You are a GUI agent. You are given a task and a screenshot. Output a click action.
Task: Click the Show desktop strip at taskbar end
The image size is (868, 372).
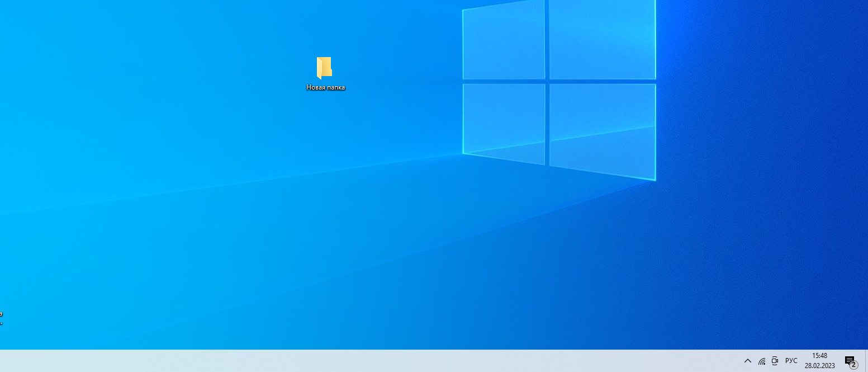(866, 361)
